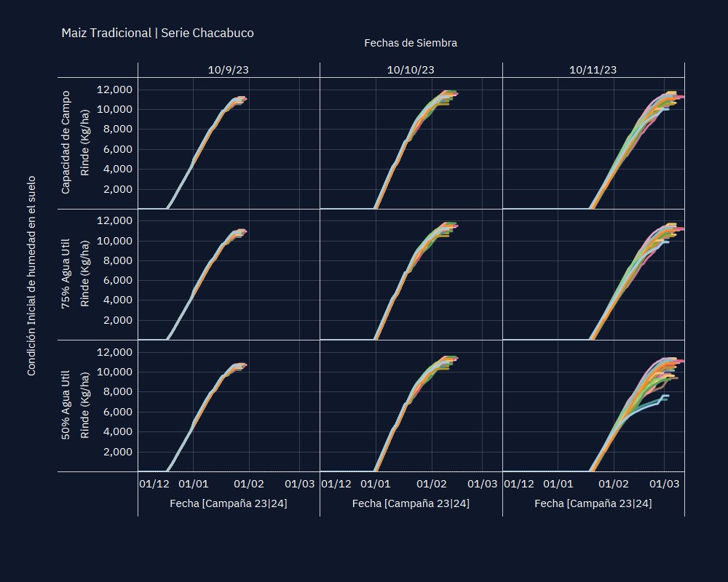Screen dimensions: 728x582
Task: Click the 10,000 tick in 50% Agua Util row
Action: (114, 372)
